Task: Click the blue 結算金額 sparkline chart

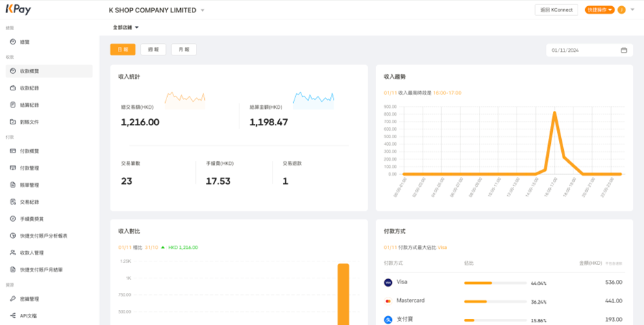Action: click(x=313, y=101)
